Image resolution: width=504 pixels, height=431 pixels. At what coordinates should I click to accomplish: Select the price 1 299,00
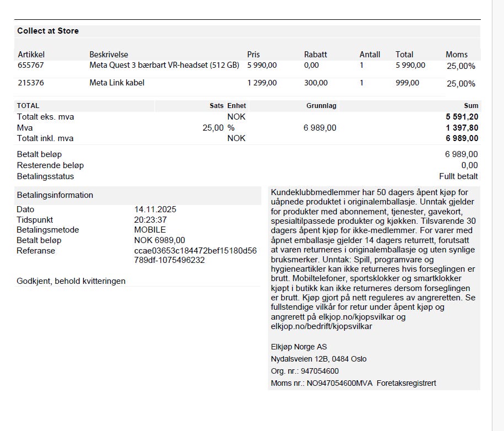pyautogui.click(x=262, y=83)
